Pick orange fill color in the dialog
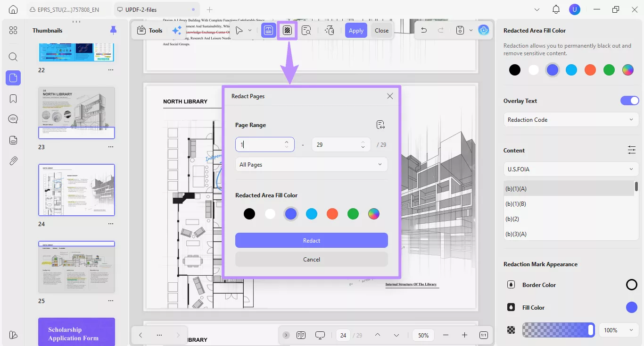Viewport: 644px width, 346px height. coord(332,214)
